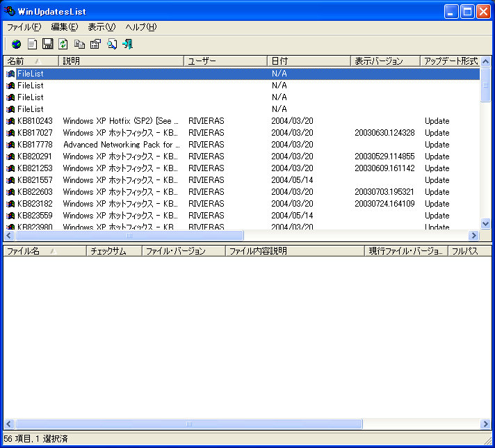Click the globe icon in the toolbar
The width and height of the screenshot is (495, 448).
coord(16,44)
